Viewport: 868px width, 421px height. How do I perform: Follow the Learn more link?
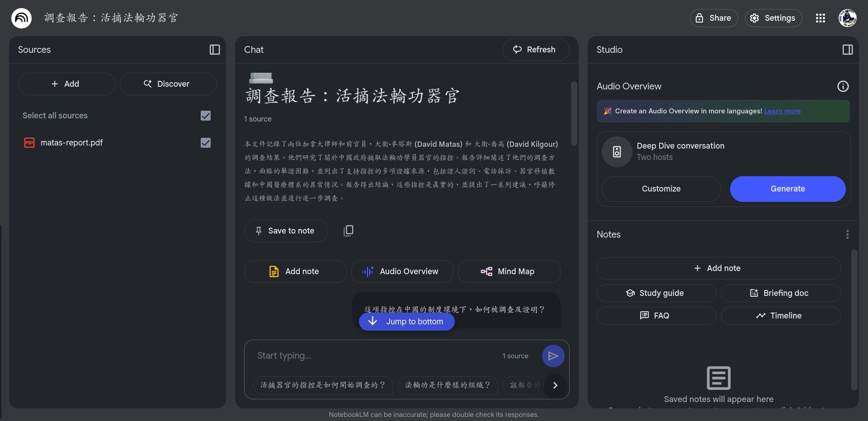782,111
